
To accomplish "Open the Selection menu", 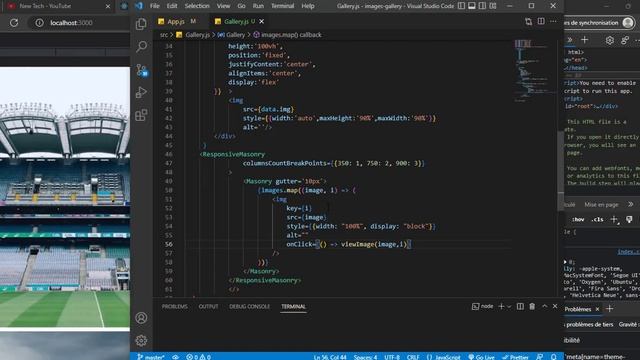I will click(197, 6).
